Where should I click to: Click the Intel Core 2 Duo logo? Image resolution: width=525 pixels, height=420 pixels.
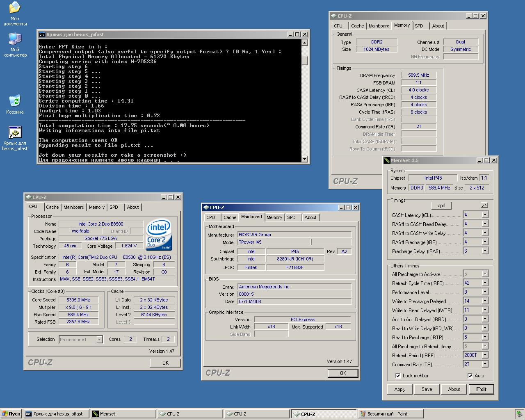159,235
